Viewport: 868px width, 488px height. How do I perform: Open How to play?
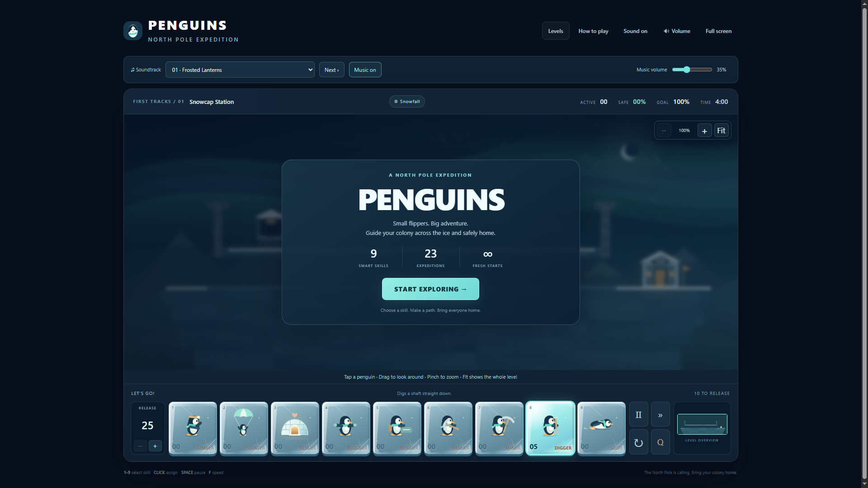click(593, 31)
